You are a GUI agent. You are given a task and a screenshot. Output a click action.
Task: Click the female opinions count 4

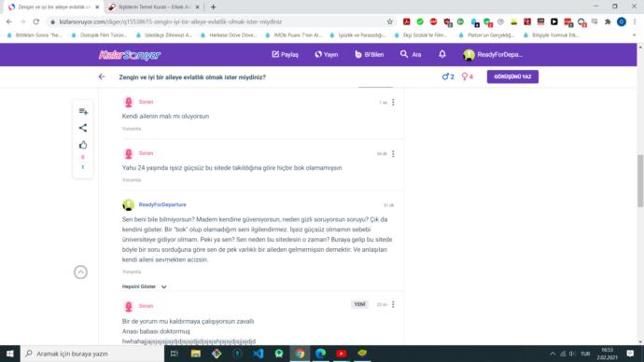click(467, 77)
